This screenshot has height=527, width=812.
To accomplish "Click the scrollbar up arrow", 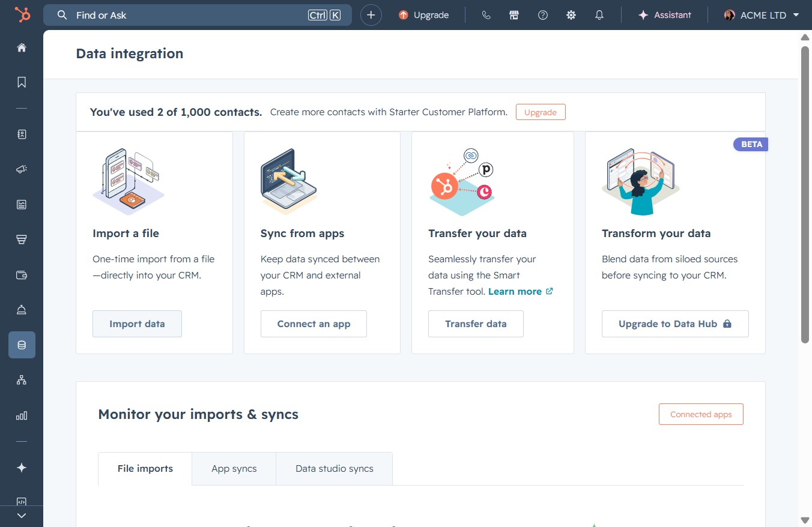I will (805, 37).
